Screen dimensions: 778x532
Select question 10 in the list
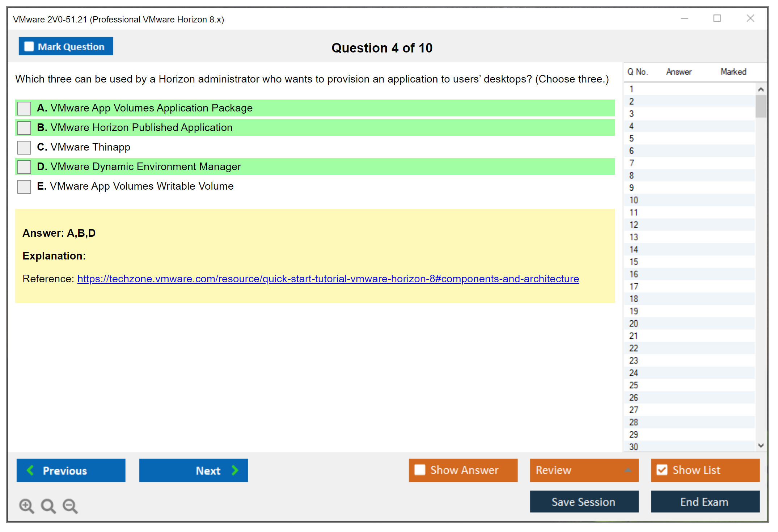[x=634, y=200]
